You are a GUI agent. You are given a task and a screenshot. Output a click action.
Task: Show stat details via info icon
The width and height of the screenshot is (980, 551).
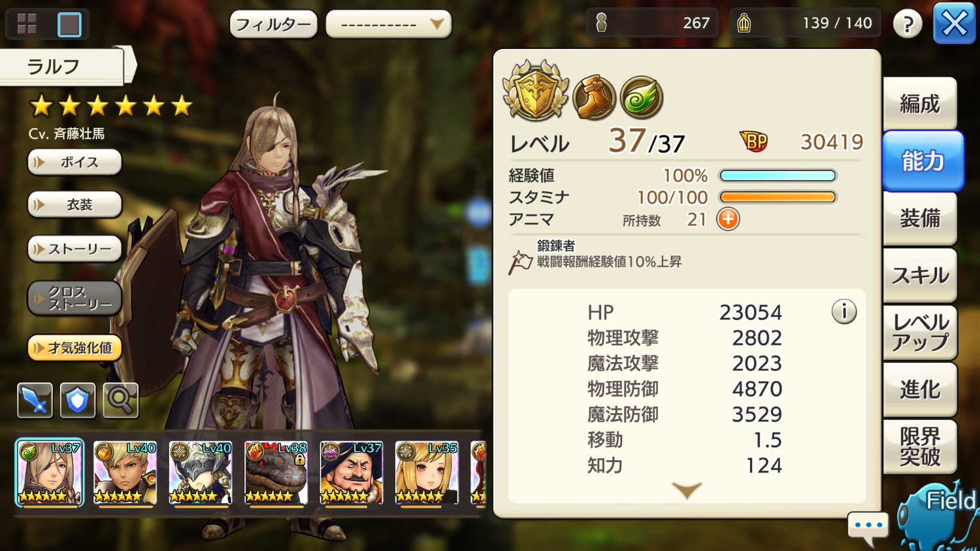[844, 312]
